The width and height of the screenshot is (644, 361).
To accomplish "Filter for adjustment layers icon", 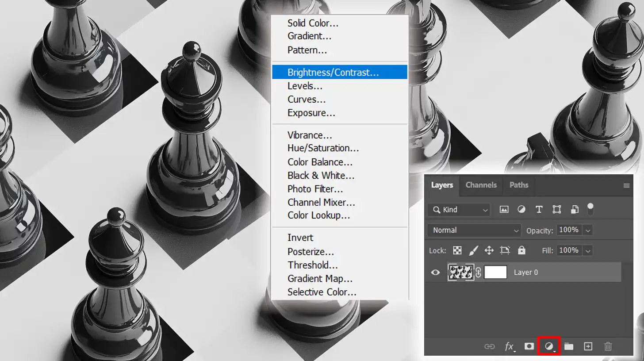I will 521,210.
